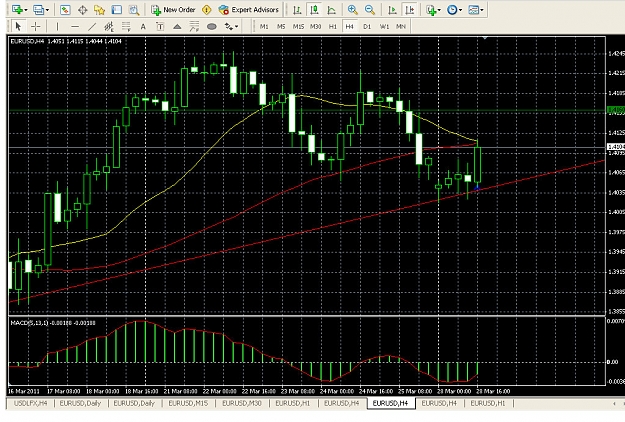The width and height of the screenshot is (625, 422).
Task: Expand the Arrows dropdown arrow
Action: click(236, 27)
